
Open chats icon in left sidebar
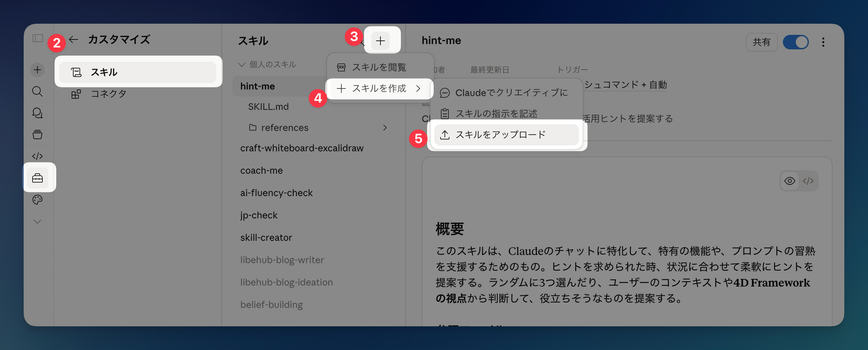pos(37,113)
